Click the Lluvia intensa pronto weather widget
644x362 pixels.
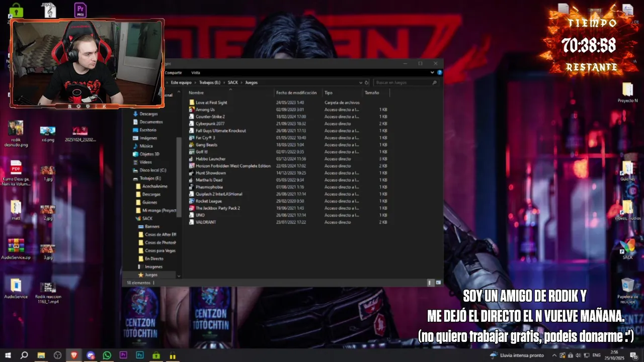pyautogui.click(x=517, y=355)
